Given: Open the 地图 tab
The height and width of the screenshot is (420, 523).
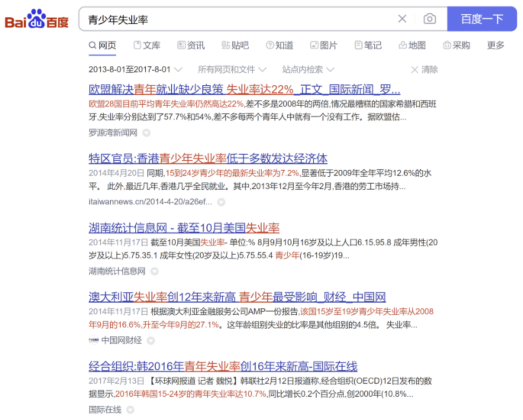Looking at the screenshot, I should tap(412, 45).
